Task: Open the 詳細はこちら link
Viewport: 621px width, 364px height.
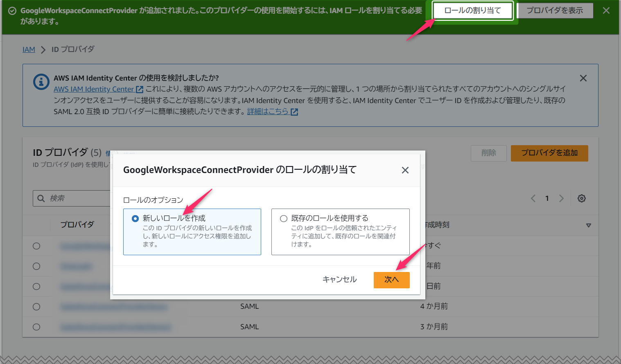Action: [x=268, y=111]
